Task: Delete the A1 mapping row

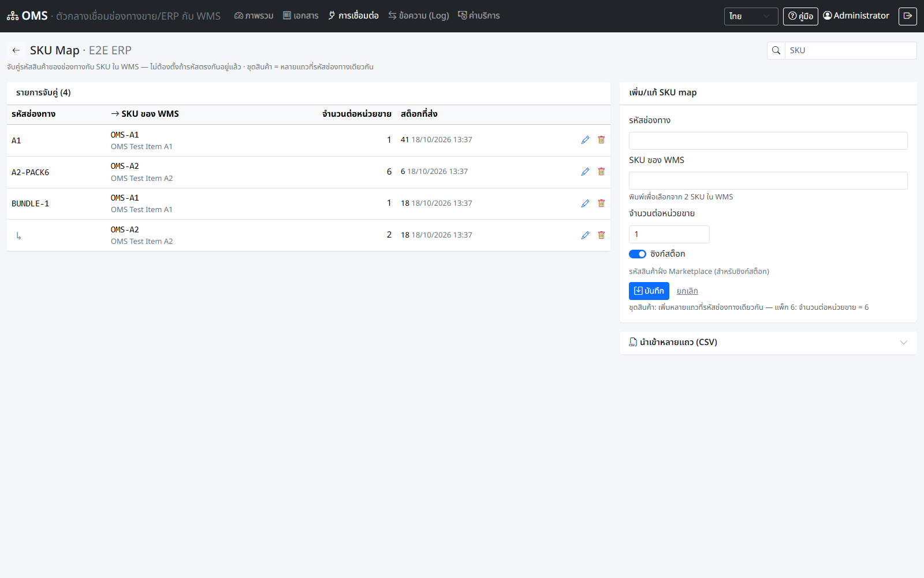Action: coord(601,140)
